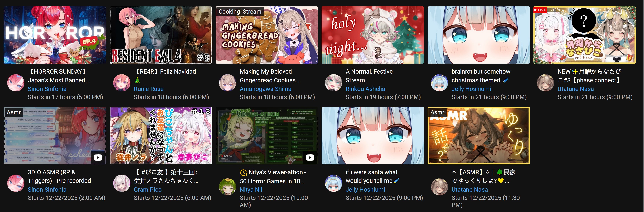The height and width of the screenshot is (212, 644).
Task: Click the Runie Ruse channel name link
Action: tap(148, 89)
